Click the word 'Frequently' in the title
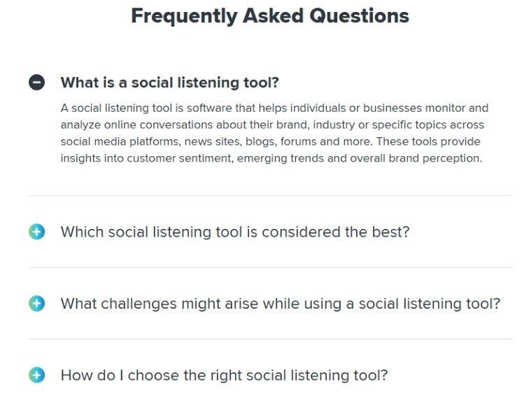 click(184, 16)
